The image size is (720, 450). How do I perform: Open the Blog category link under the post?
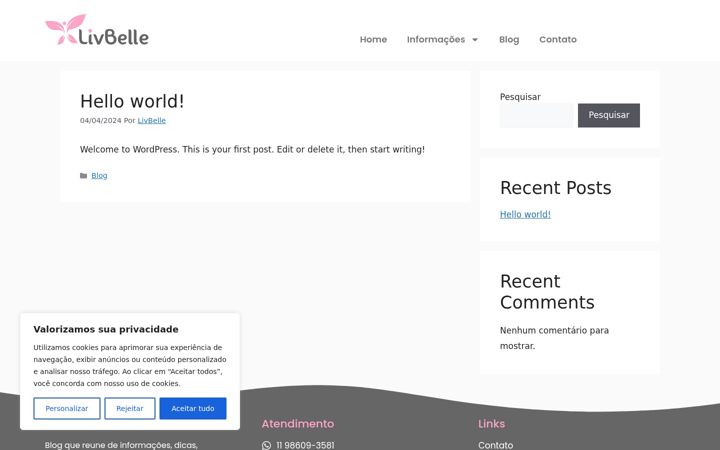[99, 175]
